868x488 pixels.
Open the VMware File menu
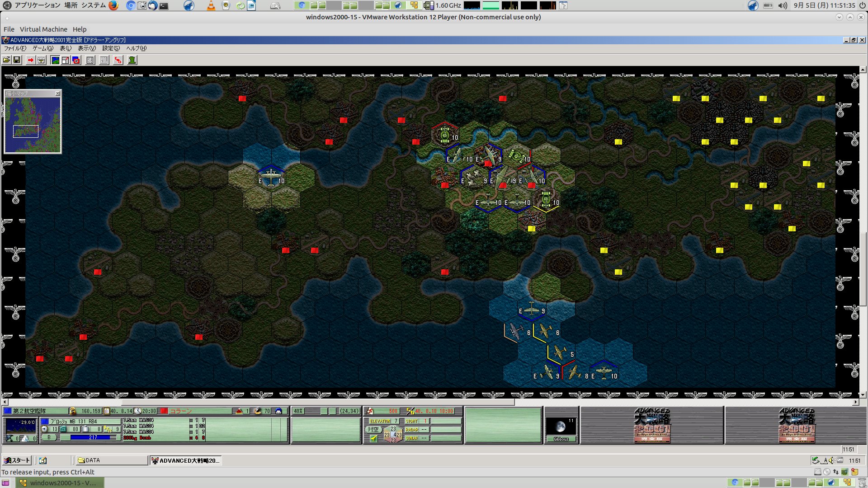(x=9, y=29)
